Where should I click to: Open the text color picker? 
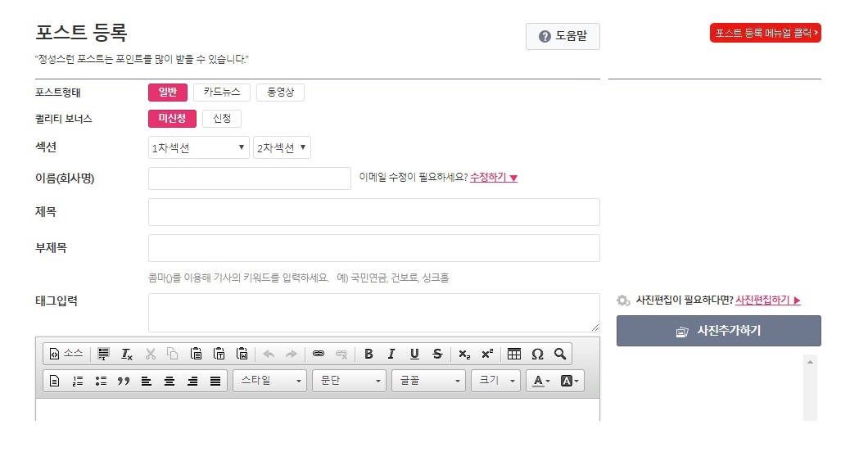pos(540,381)
